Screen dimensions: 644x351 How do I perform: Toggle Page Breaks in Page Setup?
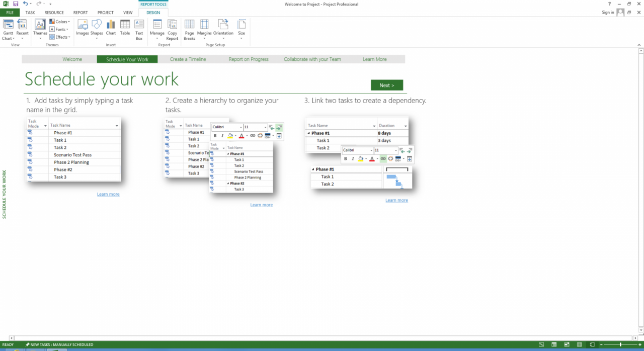[189, 30]
